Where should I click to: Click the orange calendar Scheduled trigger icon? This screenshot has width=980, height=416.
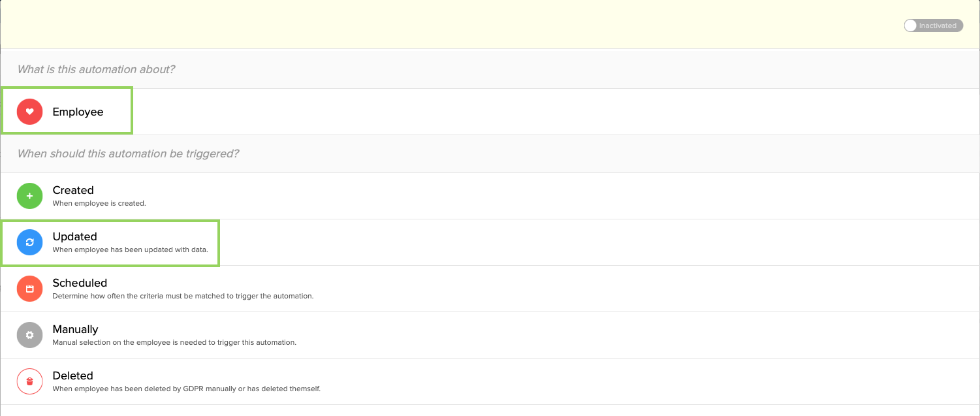(x=29, y=288)
